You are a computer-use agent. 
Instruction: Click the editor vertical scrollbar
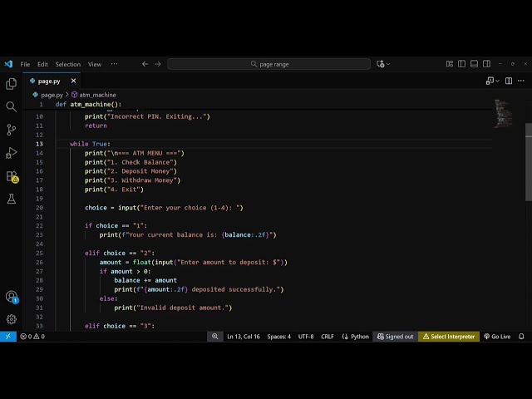529,162
